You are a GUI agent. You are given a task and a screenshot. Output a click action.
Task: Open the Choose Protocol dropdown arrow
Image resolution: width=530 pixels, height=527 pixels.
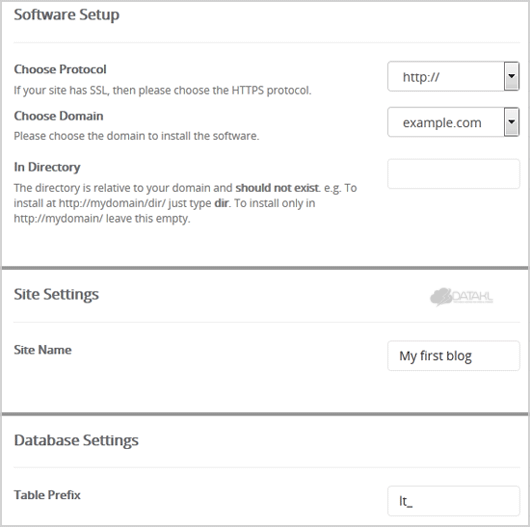coord(511,76)
